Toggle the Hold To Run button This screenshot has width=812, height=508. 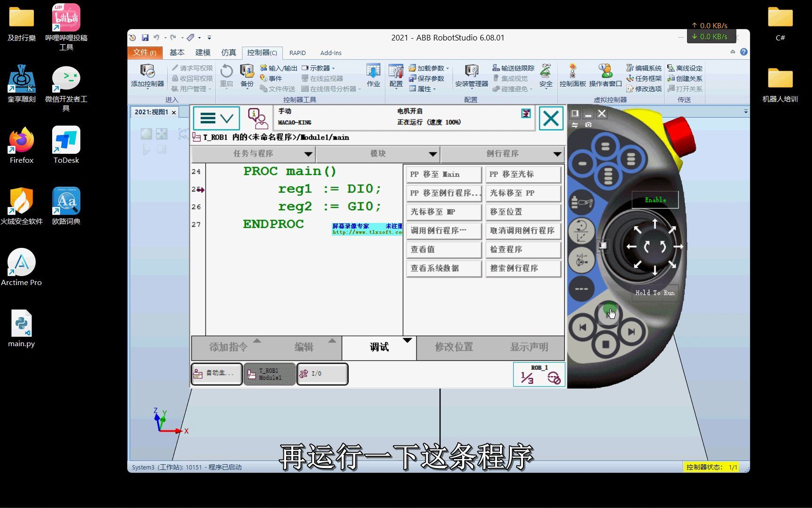point(655,293)
